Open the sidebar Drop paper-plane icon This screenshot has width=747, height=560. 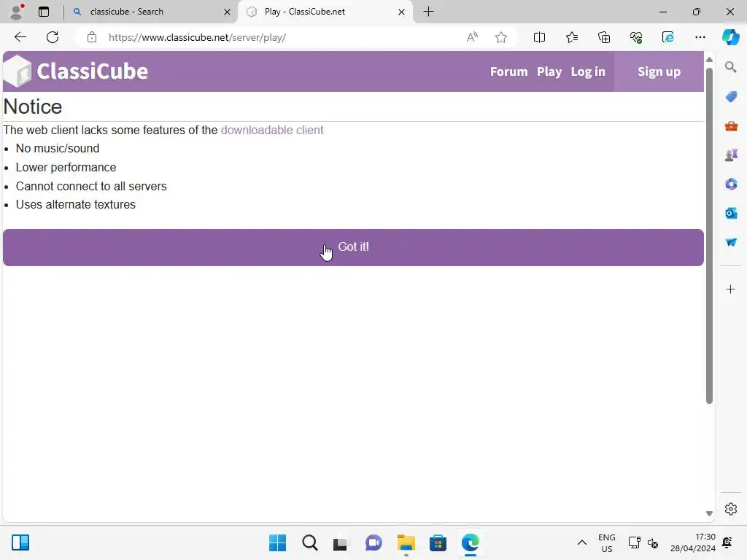731,242
